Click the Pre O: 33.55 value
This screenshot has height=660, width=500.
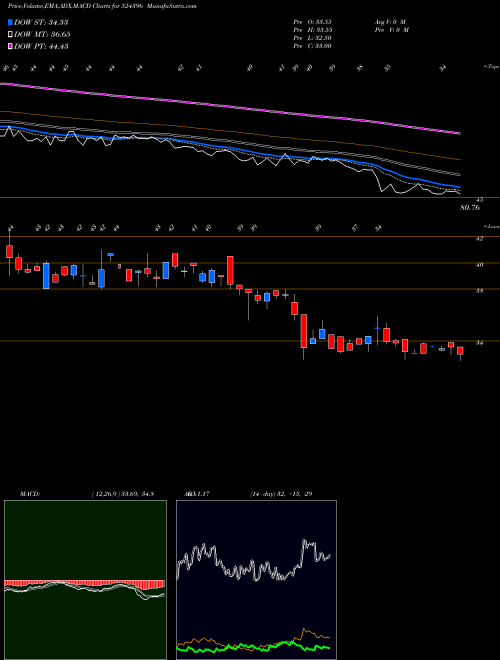(x=313, y=22)
